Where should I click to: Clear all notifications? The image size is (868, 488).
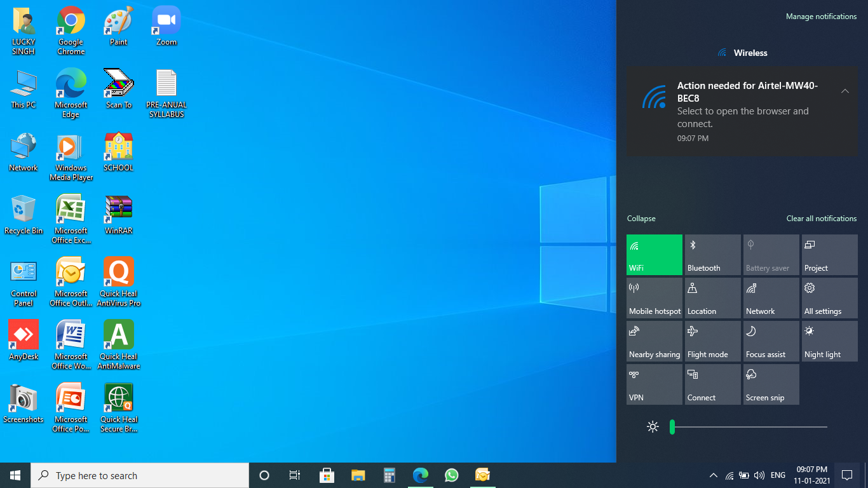[822, 219]
